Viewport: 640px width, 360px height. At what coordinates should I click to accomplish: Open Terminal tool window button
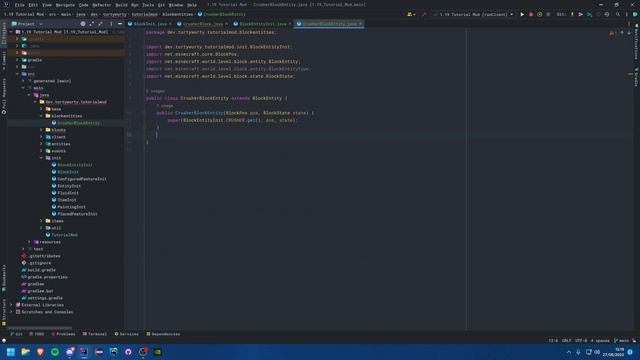pos(95,334)
